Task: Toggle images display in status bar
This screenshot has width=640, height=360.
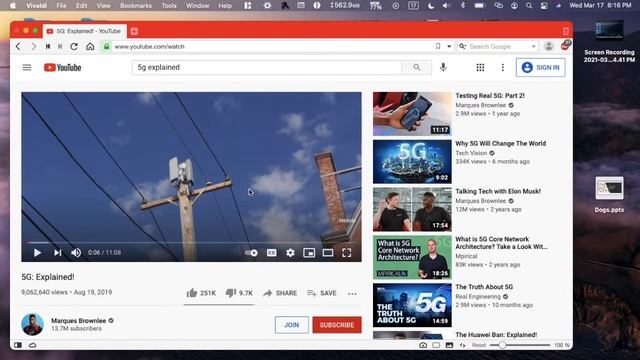Action: 449,345
